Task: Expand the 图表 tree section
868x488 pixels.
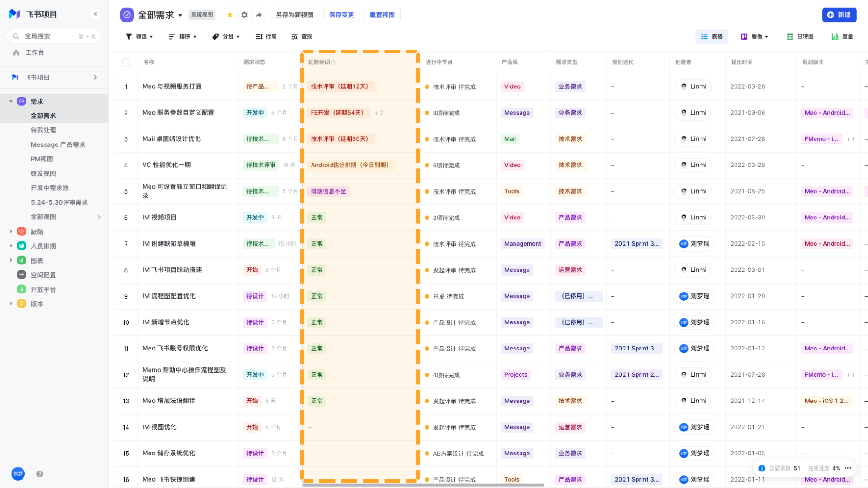Action: [11, 260]
